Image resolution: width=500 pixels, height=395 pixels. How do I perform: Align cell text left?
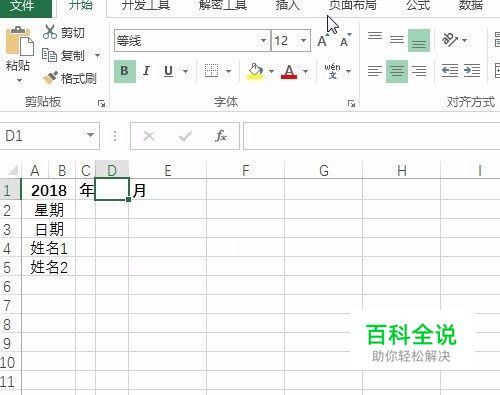pyautogui.click(x=375, y=71)
